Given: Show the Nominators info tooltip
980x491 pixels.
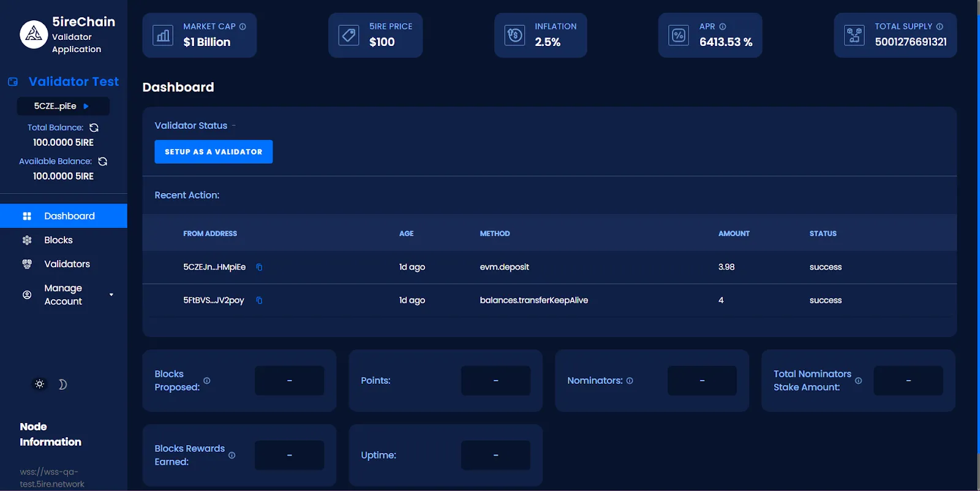Looking at the screenshot, I should [x=630, y=381].
